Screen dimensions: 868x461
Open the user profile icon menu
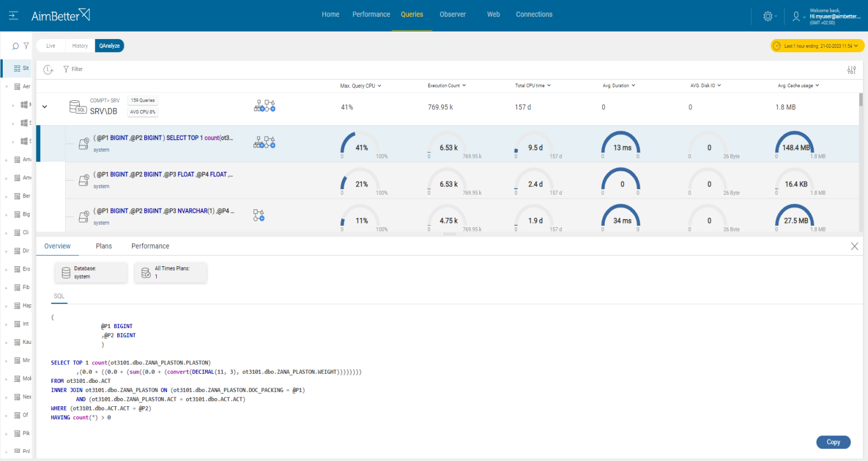pos(796,16)
